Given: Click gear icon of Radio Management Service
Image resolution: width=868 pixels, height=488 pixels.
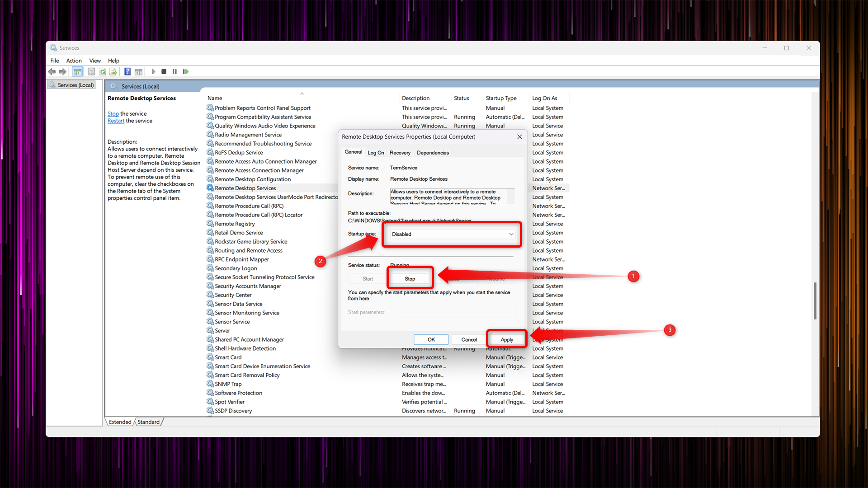Looking at the screenshot, I should (x=210, y=134).
